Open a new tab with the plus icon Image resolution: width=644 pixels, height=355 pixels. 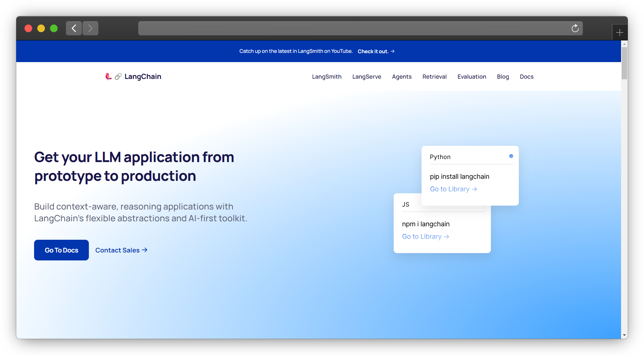coord(619,32)
